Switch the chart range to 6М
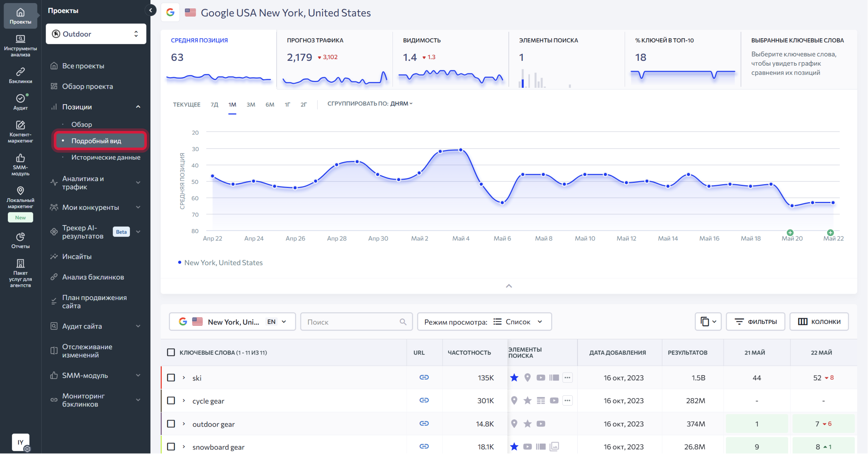Image resolution: width=868 pixels, height=454 pixels. tap(270, 104)
